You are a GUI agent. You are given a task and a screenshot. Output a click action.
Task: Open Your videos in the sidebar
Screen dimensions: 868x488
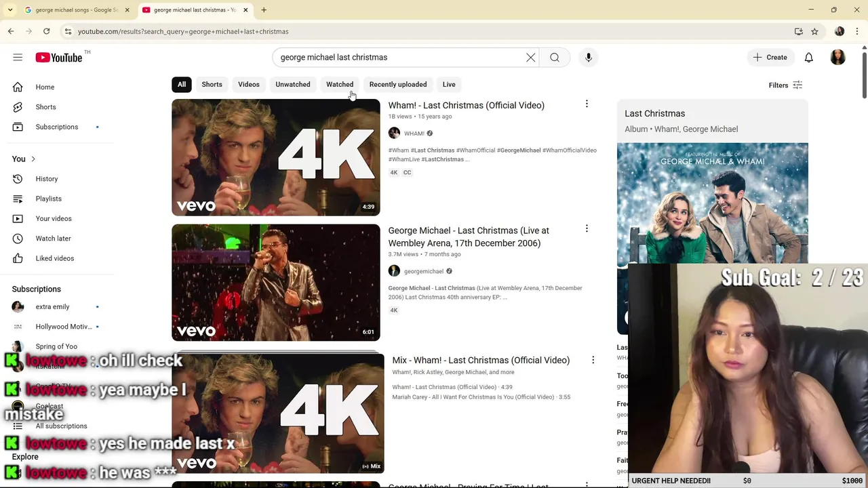pos(54,218)
